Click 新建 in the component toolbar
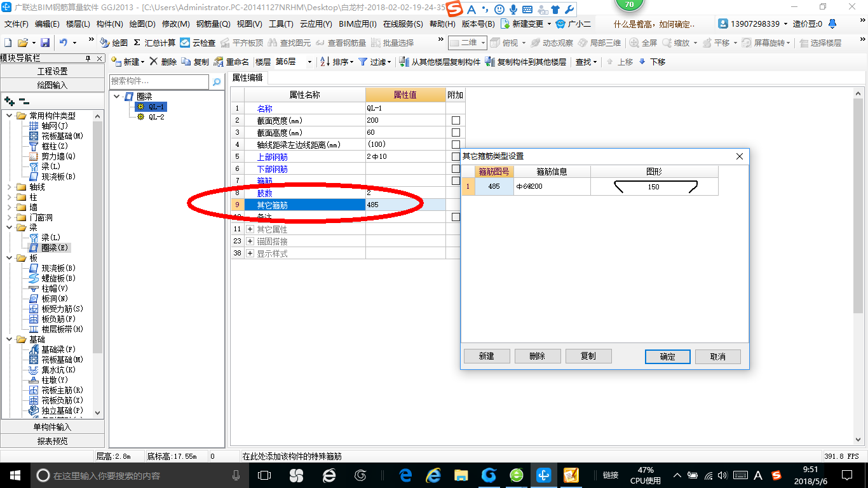 [x=126, y=62]
